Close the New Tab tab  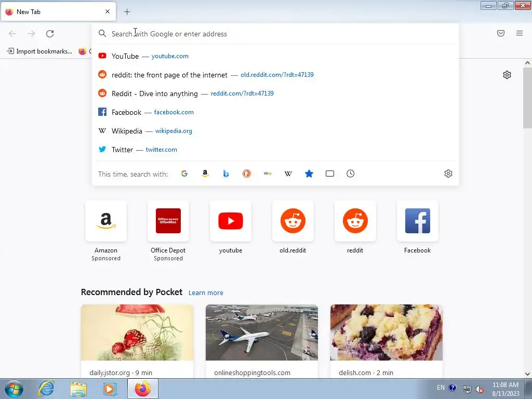pos(108,11)
